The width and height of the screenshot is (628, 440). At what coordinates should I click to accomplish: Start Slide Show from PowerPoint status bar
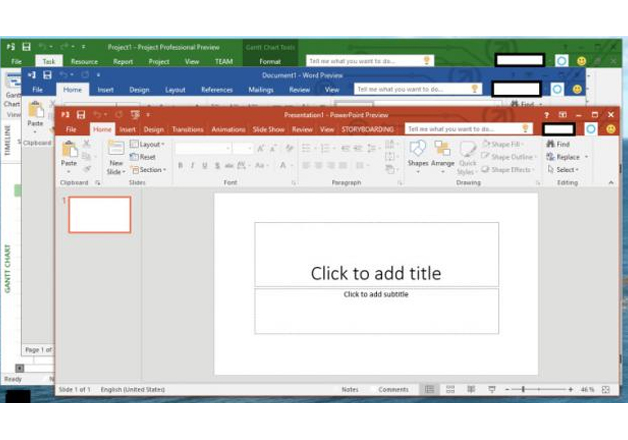[492, 390]
